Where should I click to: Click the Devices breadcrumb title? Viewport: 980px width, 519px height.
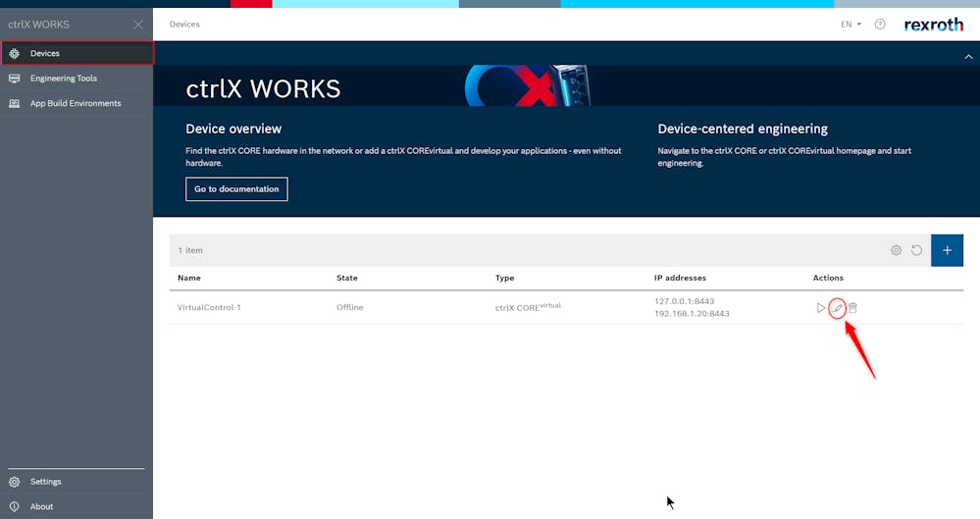pos(184,25)
